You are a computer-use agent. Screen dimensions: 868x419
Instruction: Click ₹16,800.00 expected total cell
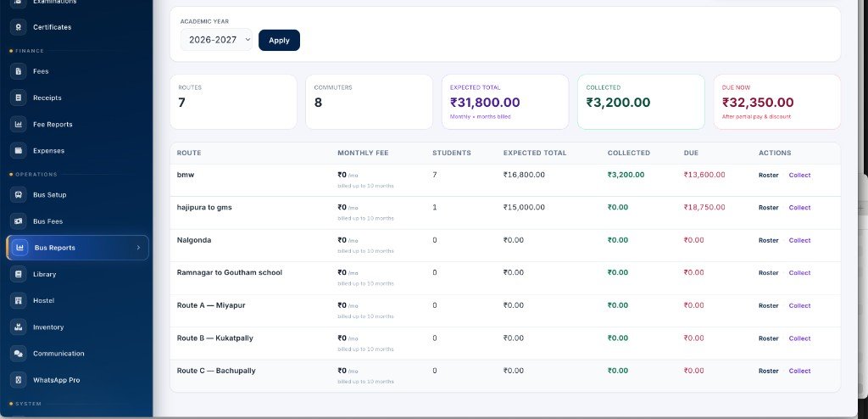[x=524, y=175]
